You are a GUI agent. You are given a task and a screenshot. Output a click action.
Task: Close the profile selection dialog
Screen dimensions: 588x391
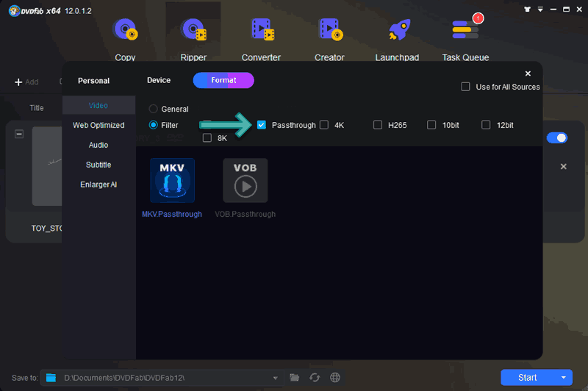(528, 73)
